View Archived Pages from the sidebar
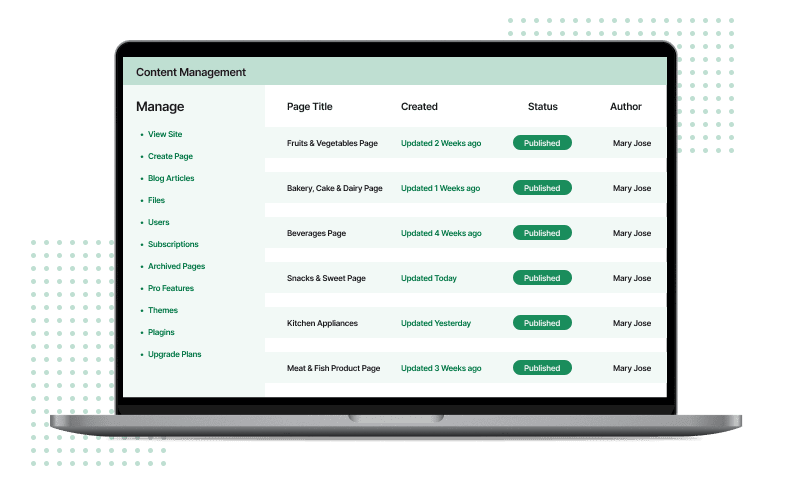The image size is (792, 480). [x=176, y=266]
